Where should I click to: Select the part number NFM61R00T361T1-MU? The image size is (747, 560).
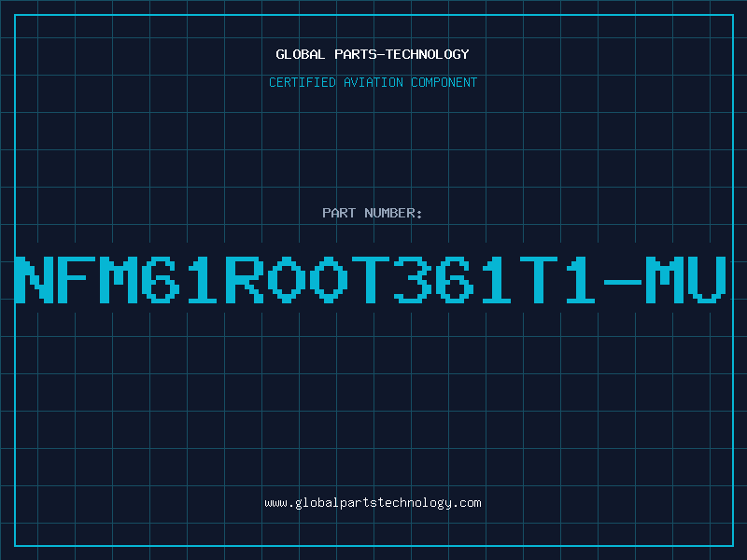[x=371, y=280]
